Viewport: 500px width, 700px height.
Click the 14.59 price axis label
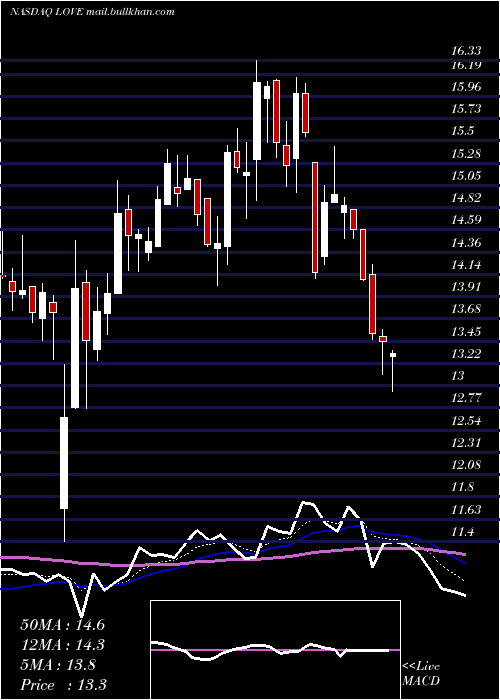pyautogui.click(x=466, y=220)
